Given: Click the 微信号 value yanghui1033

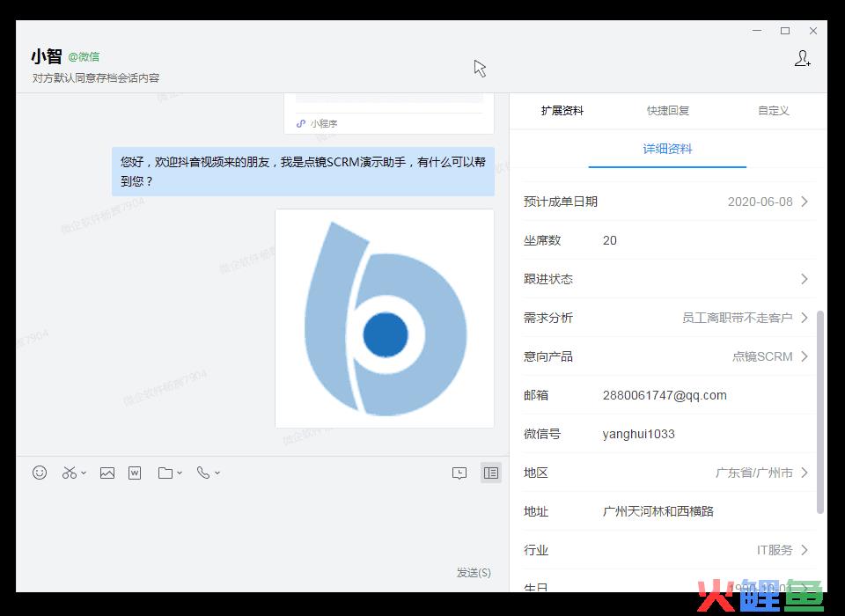Looking at the screenshot, I should (x=639, y=435).
